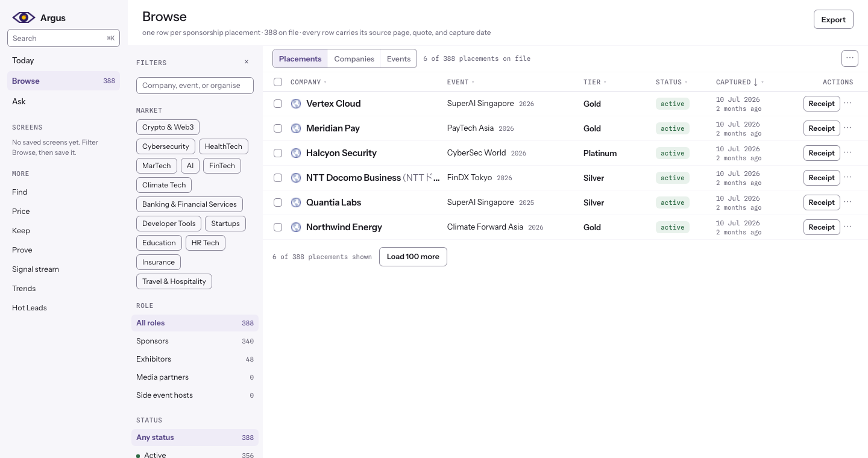Tick the Northwind Energy row checkbox
This screenshot has width=868, height=458.
tap(278, 227)
